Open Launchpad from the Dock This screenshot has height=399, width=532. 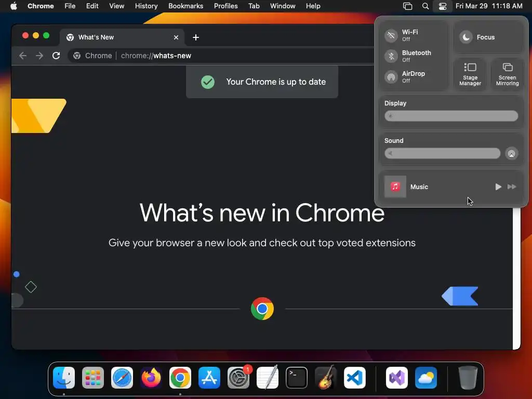[x=93, y=378]
